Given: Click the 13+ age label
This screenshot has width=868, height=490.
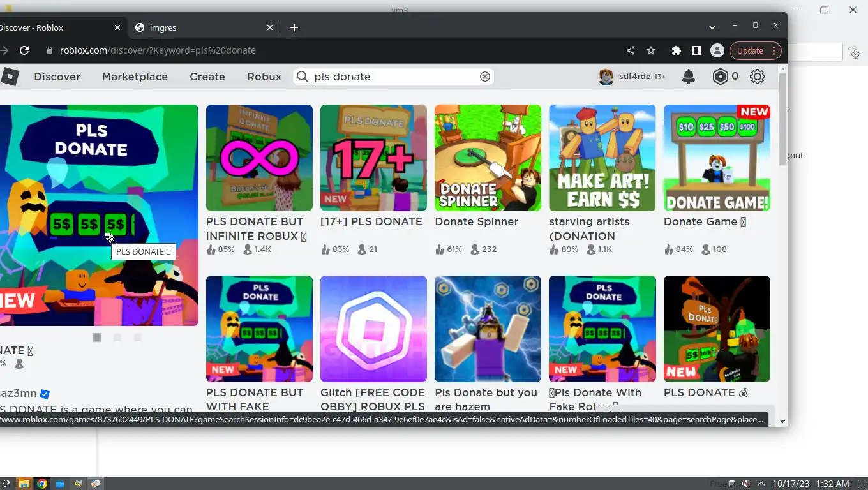Looking at the screenshot, I should [659, 77].
